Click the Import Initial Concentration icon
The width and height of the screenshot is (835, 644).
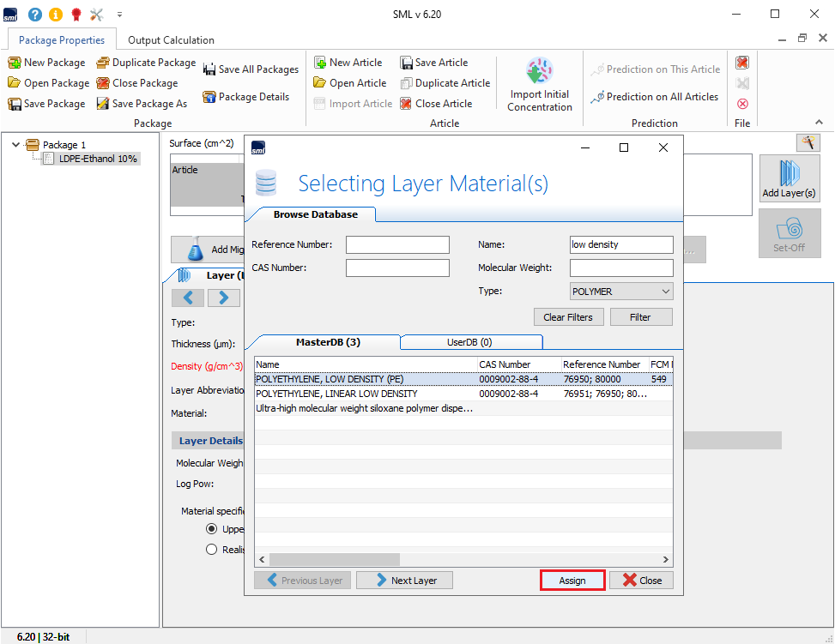pos(539,72)
